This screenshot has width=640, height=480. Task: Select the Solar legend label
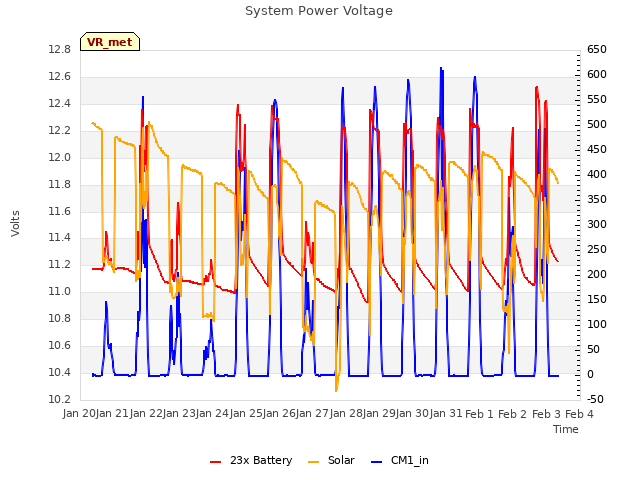pos(341,460)
